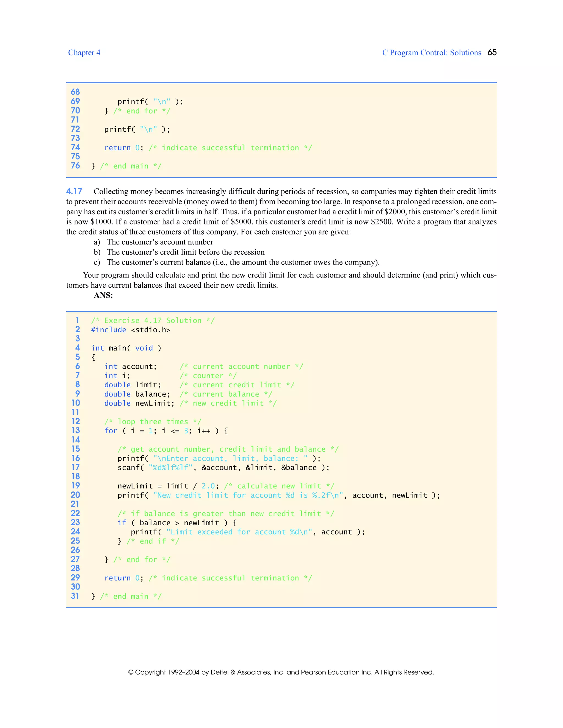Click exercise number 4.17 heading
Viewport: 563px width, 728px height.
(74, 191)
